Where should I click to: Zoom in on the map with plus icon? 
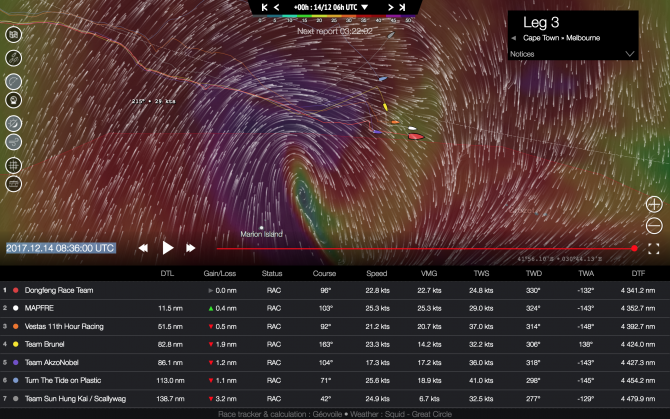click(654, 204)
